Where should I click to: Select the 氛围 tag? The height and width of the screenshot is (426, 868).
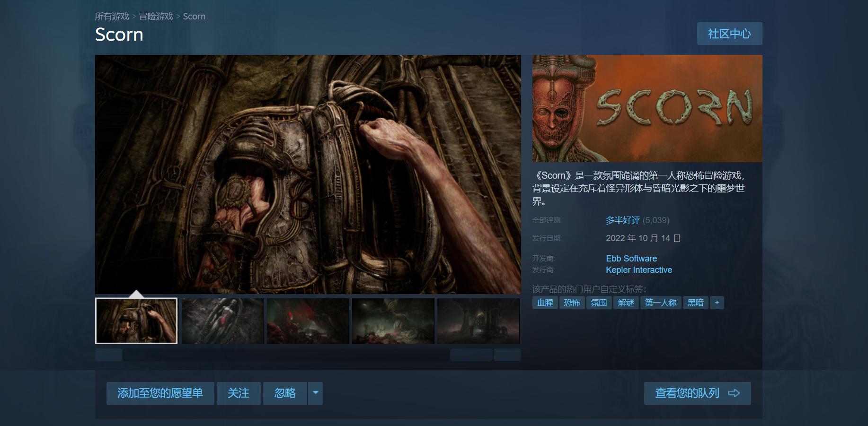pos(599,303)
